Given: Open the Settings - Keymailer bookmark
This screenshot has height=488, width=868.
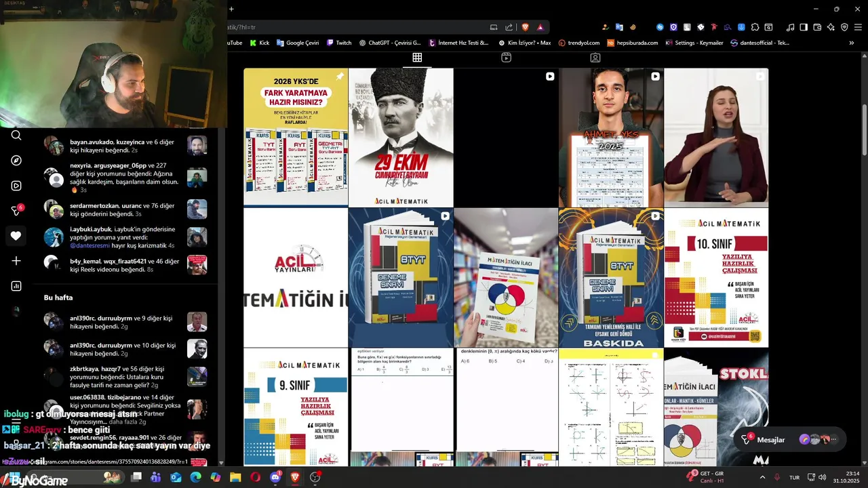Looking at the screenshot, I should pos(694,43).
